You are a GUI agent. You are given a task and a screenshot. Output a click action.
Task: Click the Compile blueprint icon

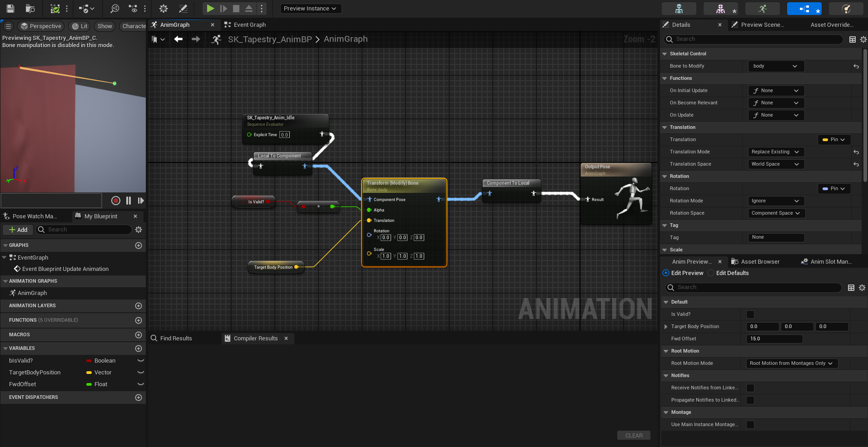pyautogui.click(x=55, y=8)
